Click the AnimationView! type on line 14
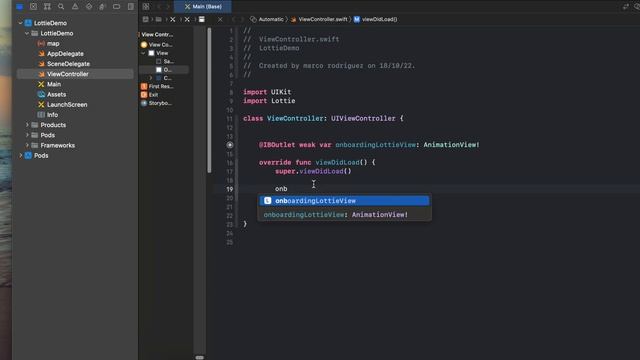640x360 pixels. [x=451, y=145]
